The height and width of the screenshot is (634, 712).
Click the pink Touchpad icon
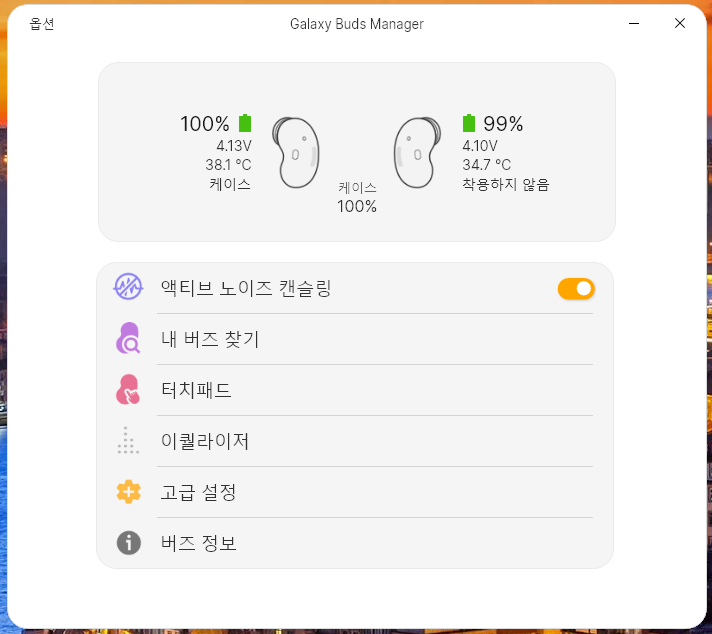click(x=128, y=390)
